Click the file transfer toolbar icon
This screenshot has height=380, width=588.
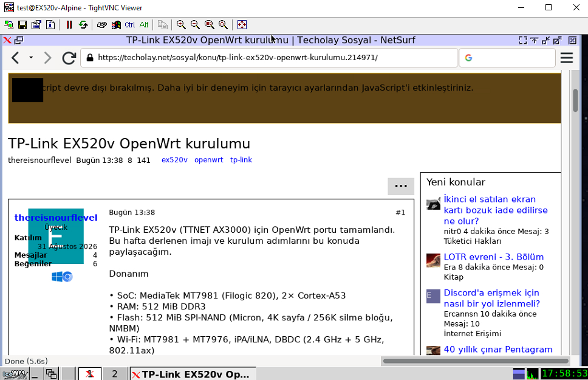[162, 25]
